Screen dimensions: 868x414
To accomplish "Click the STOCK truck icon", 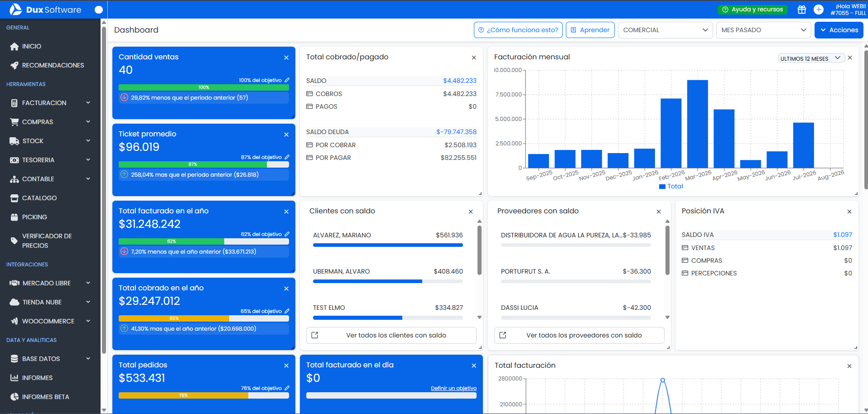I will coord(14,141).
